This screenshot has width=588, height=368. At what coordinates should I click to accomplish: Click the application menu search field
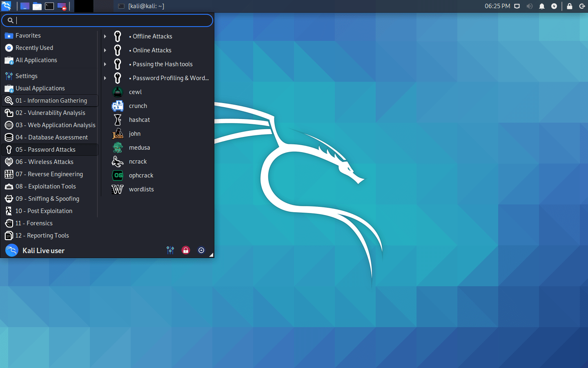[x=107, y=20]
